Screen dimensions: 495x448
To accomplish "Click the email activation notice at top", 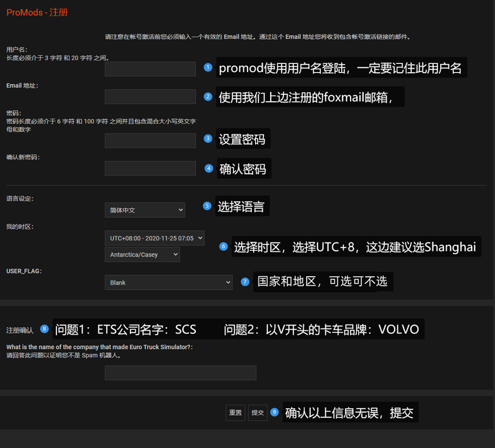I will pyautogui.click(x=258, y=37).
